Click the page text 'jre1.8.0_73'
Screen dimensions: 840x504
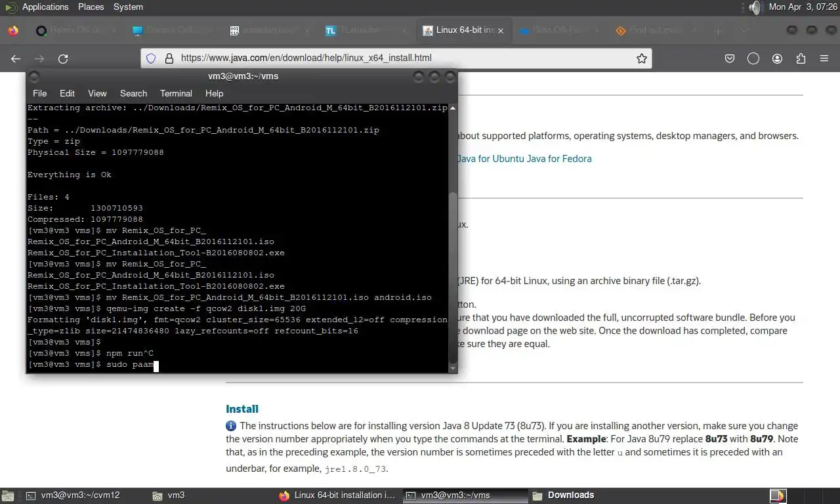coord(354,469)
